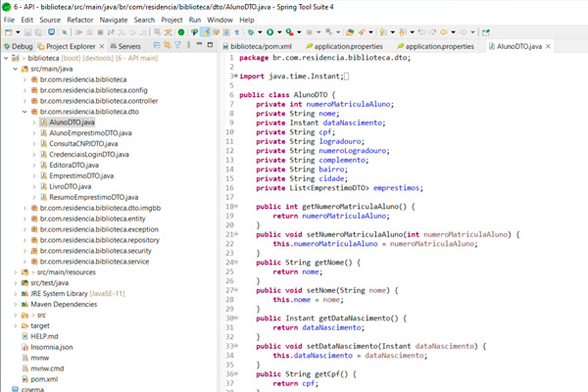This screenshot has height=392, width=588.
Task: Click the Disconnect debug icon
Action: pos(111,32)
